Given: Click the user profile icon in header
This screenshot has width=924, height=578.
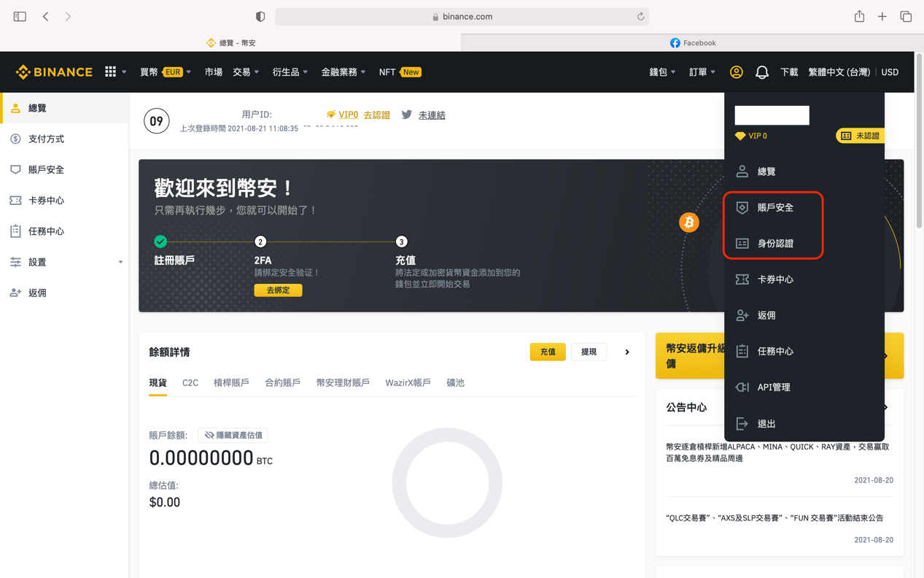Looking at the screenshot, I should point(737,72).
